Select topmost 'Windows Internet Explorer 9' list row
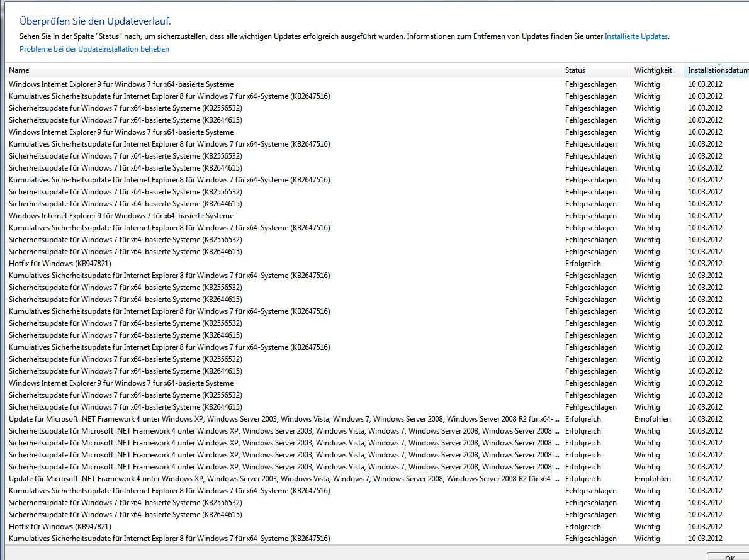 [377, 84]
